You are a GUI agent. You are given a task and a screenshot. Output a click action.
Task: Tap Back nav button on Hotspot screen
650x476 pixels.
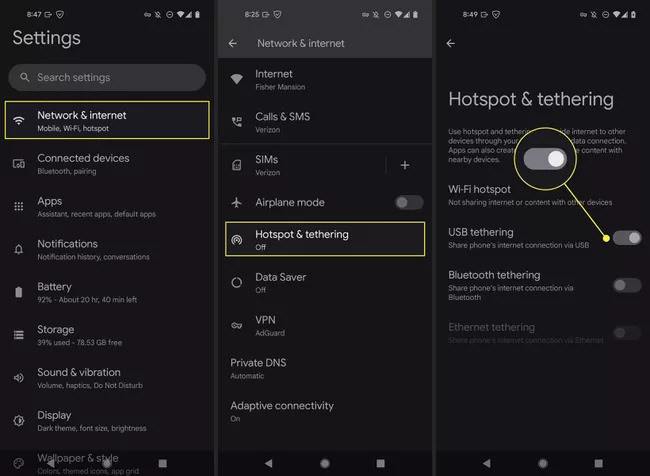tap(487, 463)
